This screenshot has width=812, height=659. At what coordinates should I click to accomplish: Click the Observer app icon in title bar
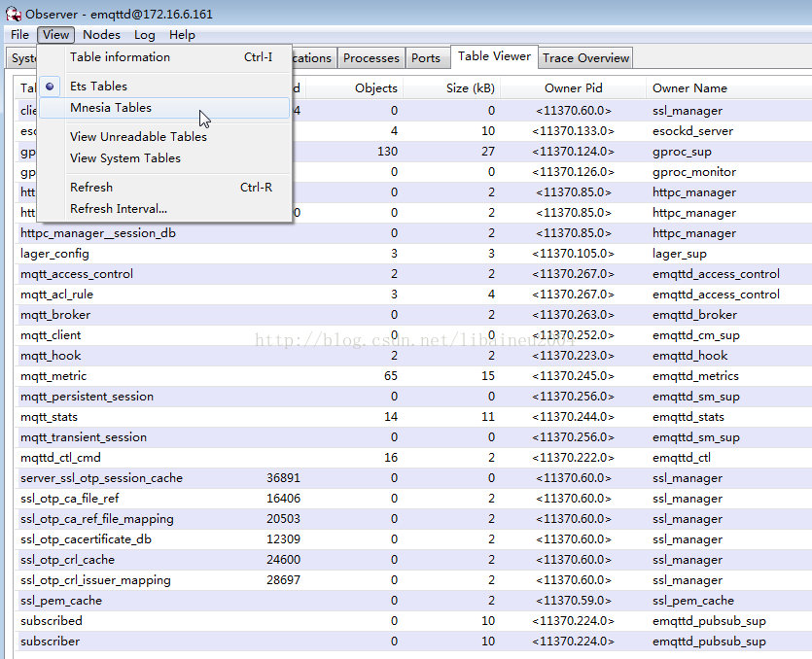(x=13, y=14)
